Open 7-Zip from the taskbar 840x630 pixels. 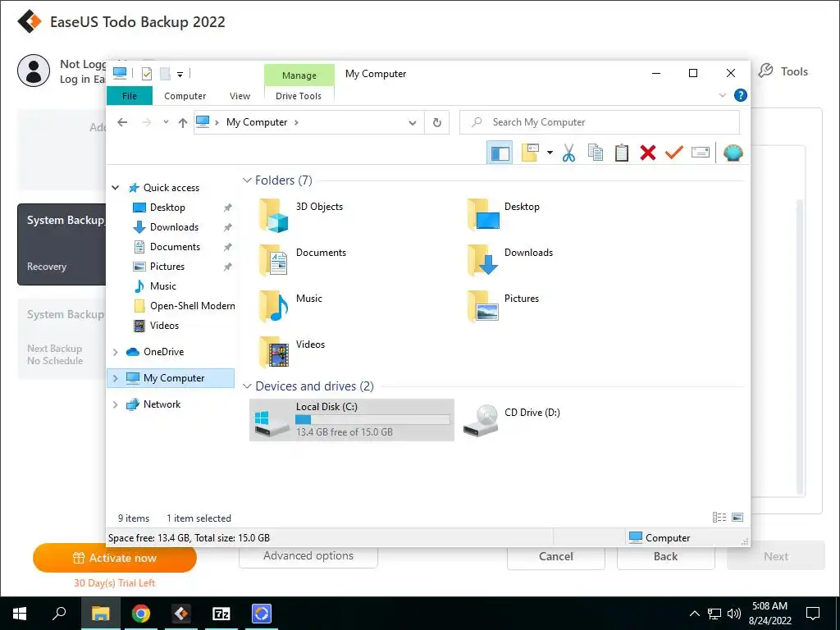221,614
